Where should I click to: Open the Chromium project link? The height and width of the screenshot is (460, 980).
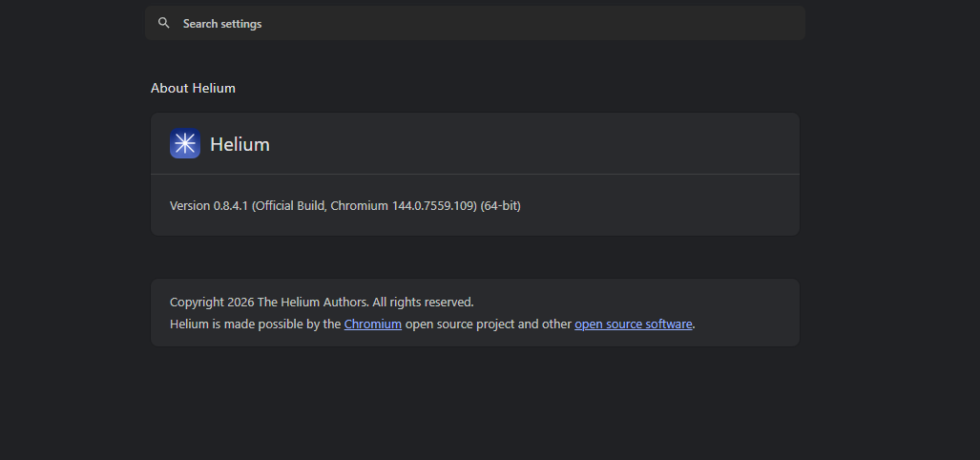(x=373, y=324)
